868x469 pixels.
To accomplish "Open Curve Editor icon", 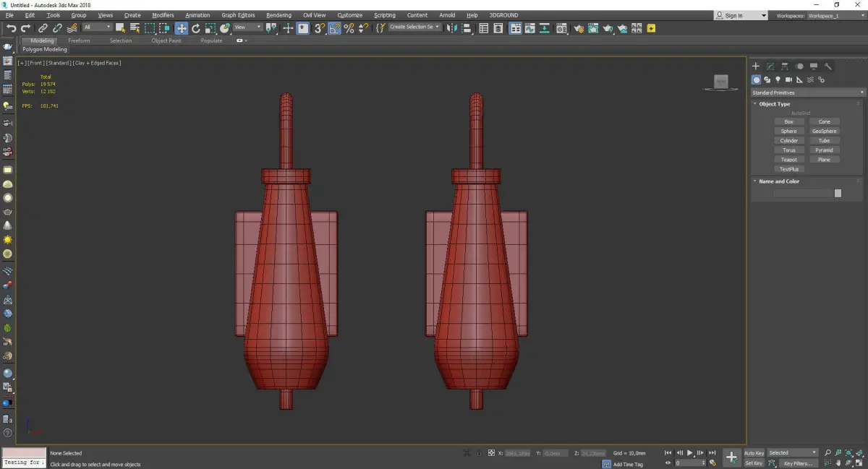I will tap(529, 28).
